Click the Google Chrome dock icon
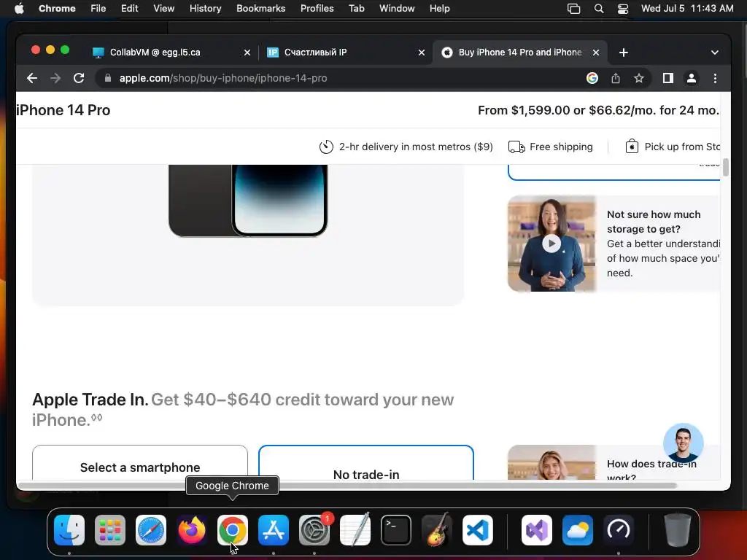 pyautogui.click(x=233, y=530)
